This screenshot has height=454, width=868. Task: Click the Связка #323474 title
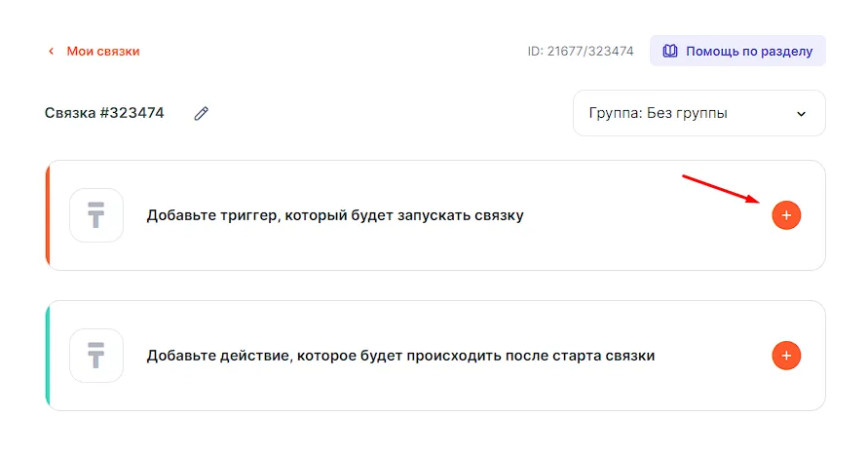pos(104,113)
